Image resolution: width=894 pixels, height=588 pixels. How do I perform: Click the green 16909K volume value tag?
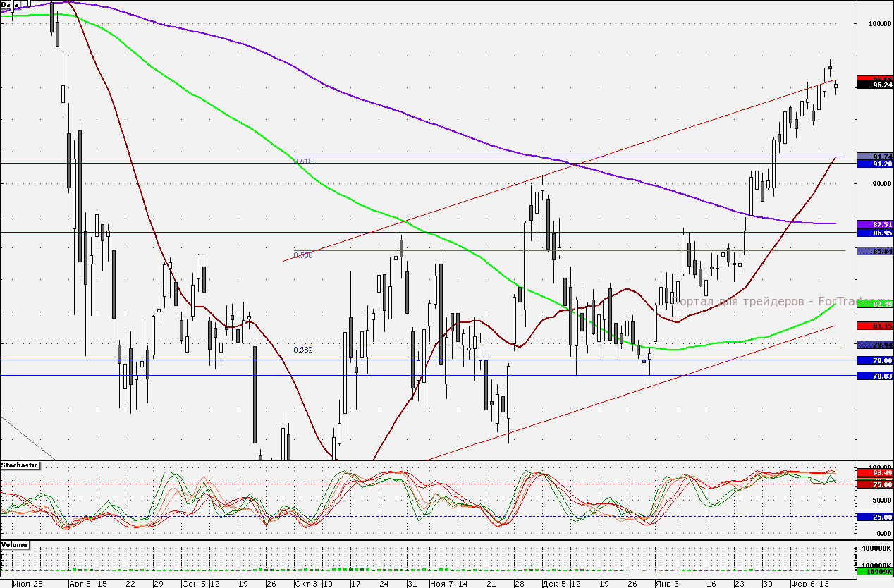point(874,571)
